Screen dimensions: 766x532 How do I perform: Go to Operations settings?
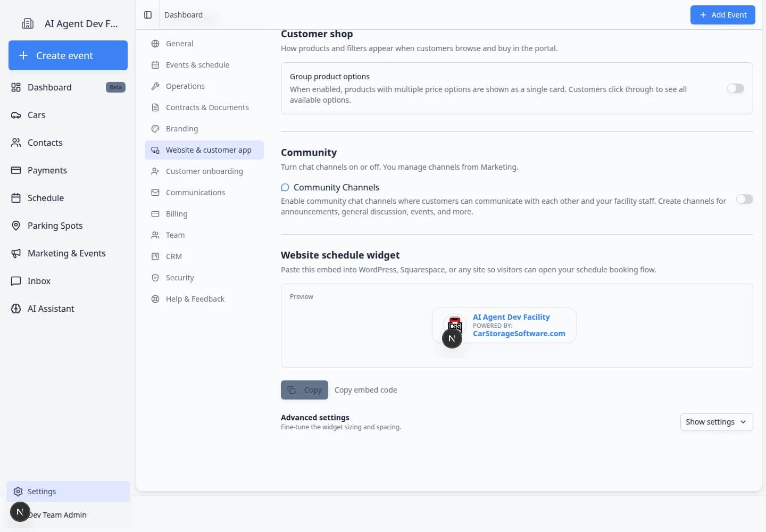(204, 86)
